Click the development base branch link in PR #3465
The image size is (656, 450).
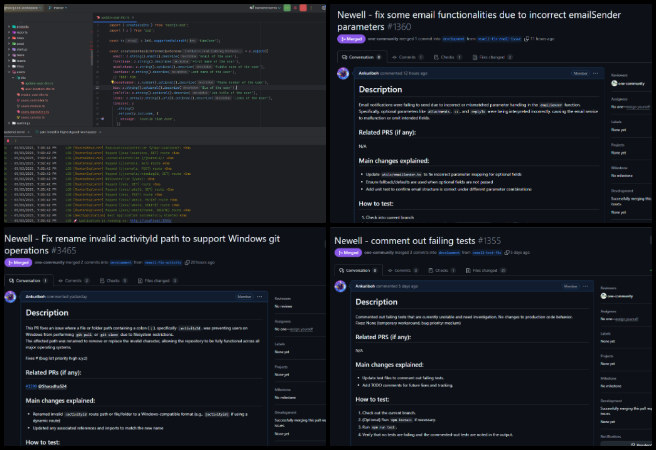point(120,263)
